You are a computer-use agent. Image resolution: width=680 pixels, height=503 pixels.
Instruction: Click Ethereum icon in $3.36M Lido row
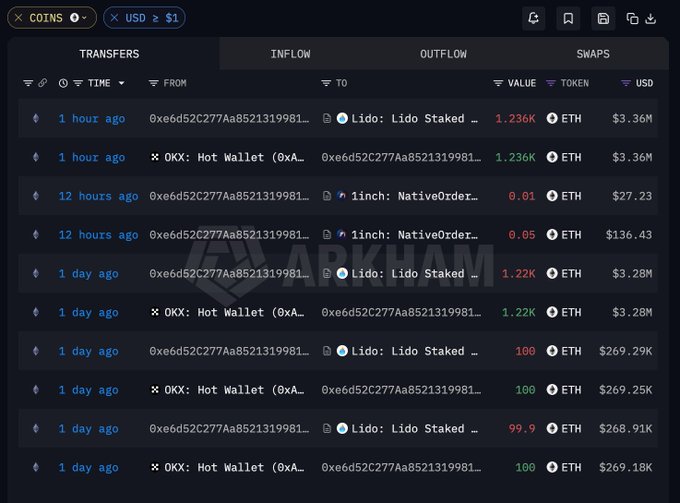tap(36, 118)
